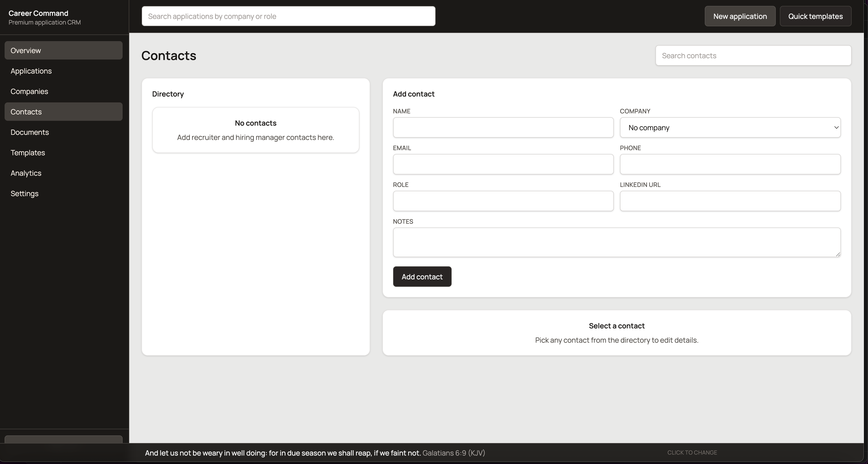Click the search applications by company field

tap(288, 16)
